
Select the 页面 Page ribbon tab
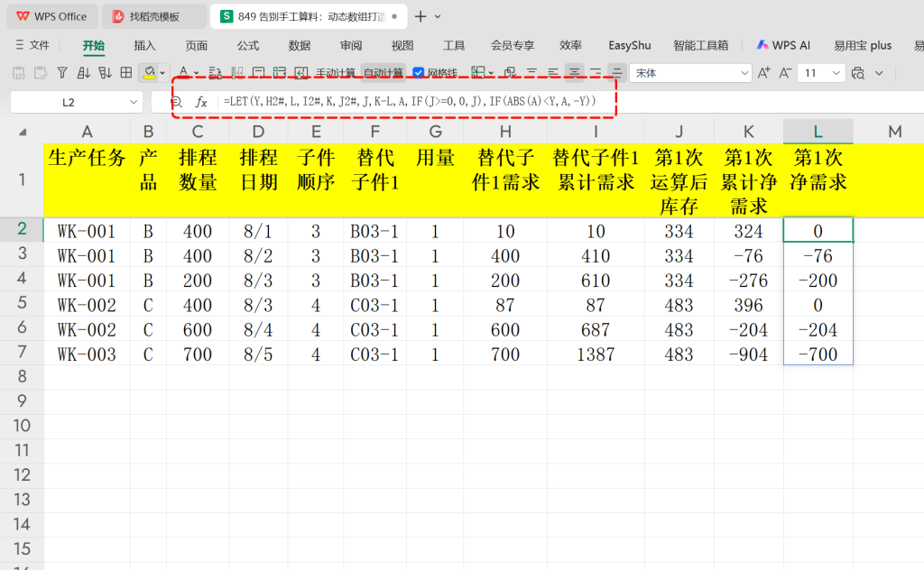pos(196,45)
